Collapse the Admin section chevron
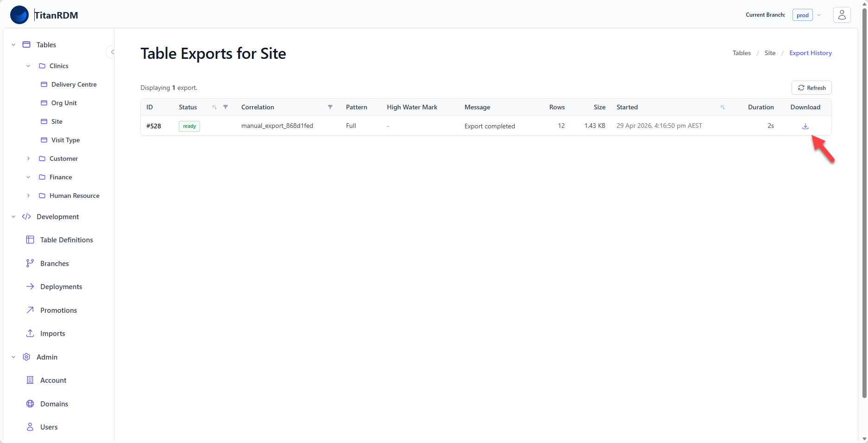Image resolution: width=868 pixels, height=443 pixels. coord(13,357)
